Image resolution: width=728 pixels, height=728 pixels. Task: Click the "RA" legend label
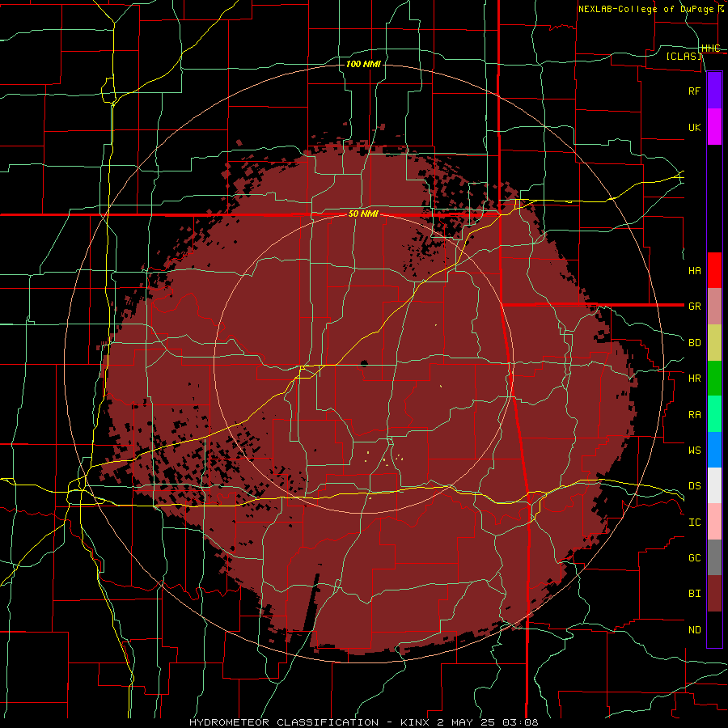tap(695, 415)
